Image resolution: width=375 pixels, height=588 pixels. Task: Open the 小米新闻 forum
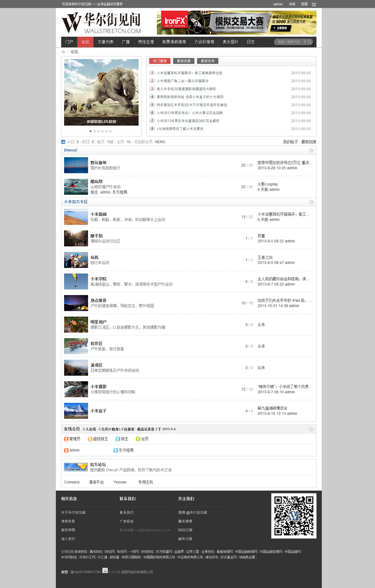tap(98, 214)
